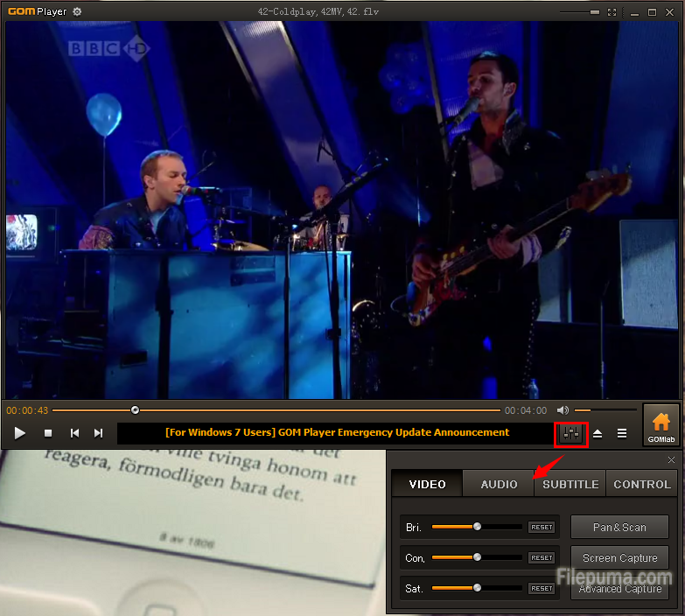Click the Pan&Scan button
This screenshot has width=685, height=616.
(619, 527)
